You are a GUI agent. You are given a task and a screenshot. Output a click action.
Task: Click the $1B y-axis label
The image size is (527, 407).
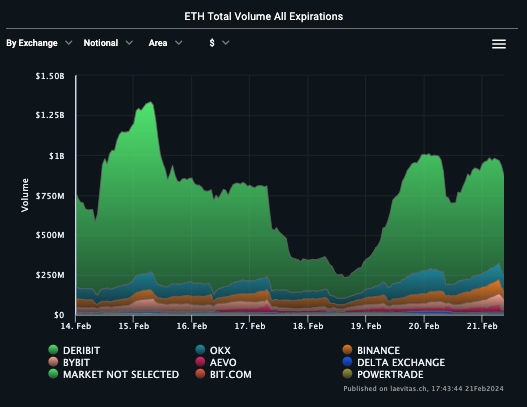pos(56,156)
